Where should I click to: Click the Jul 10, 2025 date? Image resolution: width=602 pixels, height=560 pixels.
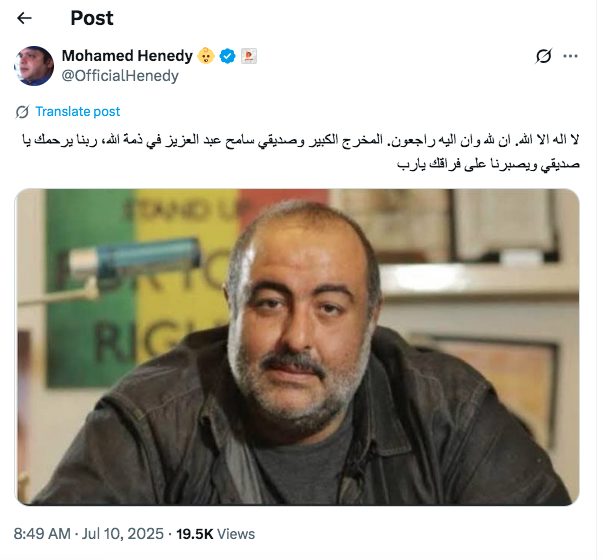coord(122,534)
